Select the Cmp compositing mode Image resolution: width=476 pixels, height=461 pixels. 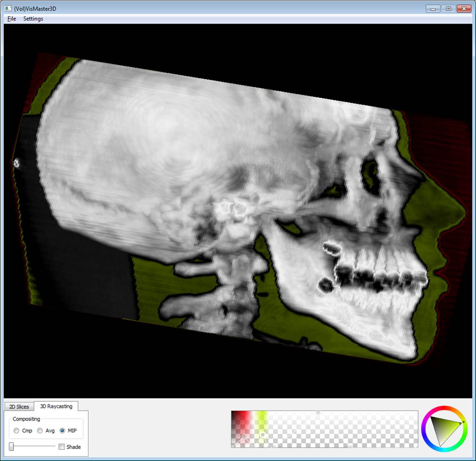click(x=16, y=430)
